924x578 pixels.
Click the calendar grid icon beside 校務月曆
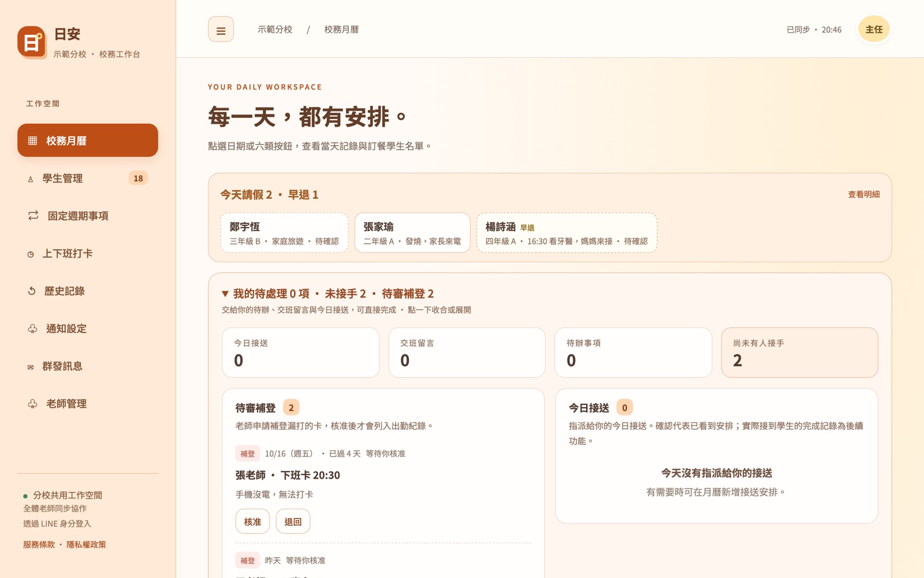pos(33,140)
